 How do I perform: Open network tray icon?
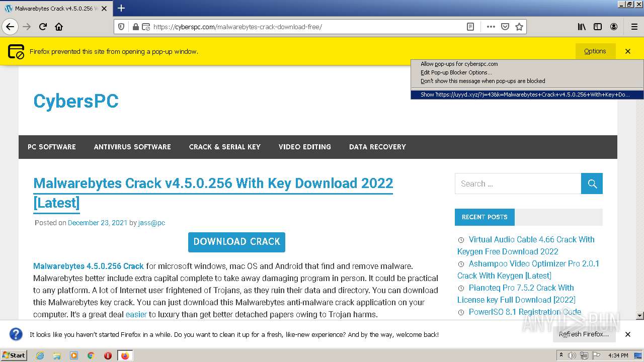coord(584,355)
